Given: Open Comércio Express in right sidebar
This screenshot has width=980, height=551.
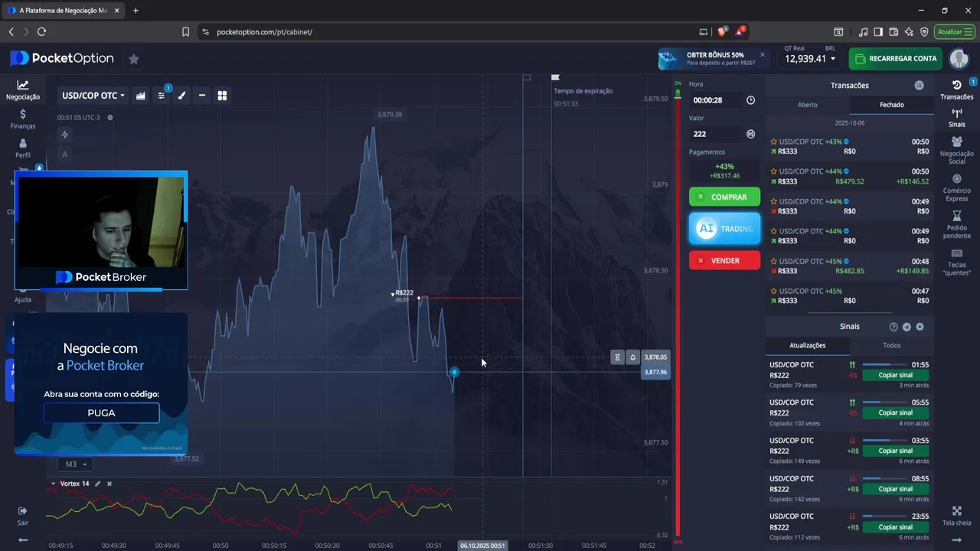Looking at the screenshot, I should 956,187.
